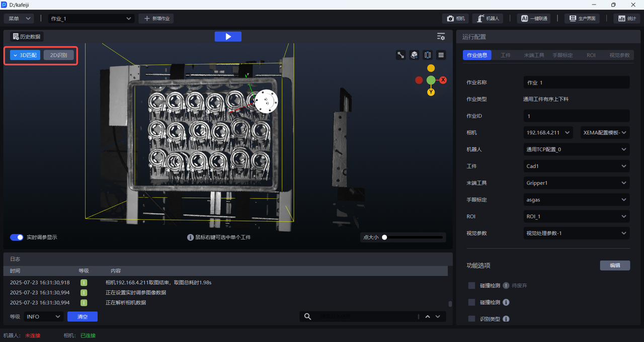Open the viewport hamburger menu icon
Screen dimensions: 644x342
point(441,55)
